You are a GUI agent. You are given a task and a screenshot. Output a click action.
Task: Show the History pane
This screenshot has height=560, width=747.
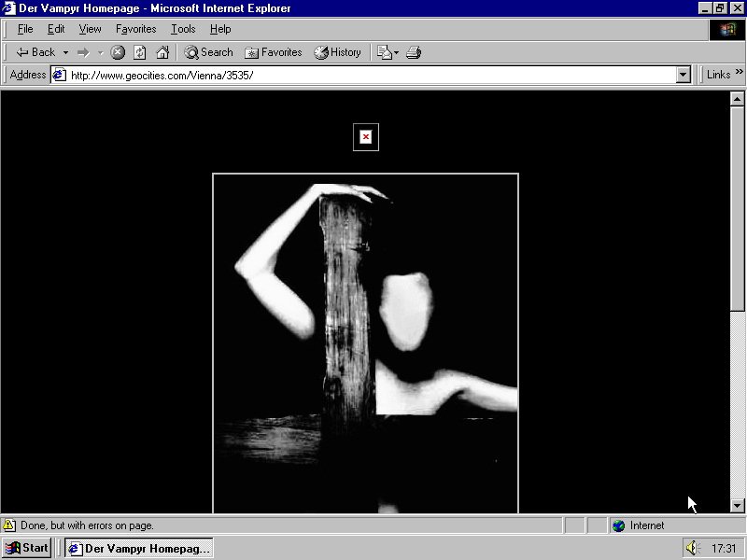click(337, 52)
